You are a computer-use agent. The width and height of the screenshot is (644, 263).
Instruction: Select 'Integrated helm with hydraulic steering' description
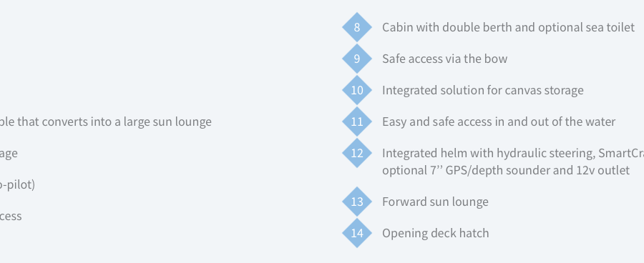click(513, 153)
